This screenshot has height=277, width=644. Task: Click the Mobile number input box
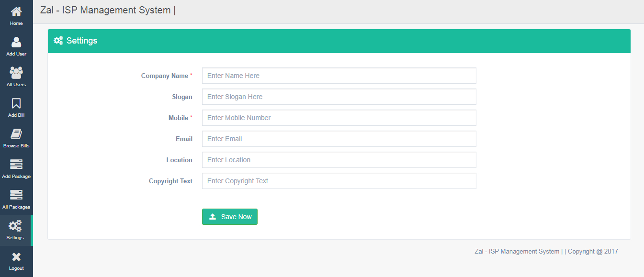(339, 118)
